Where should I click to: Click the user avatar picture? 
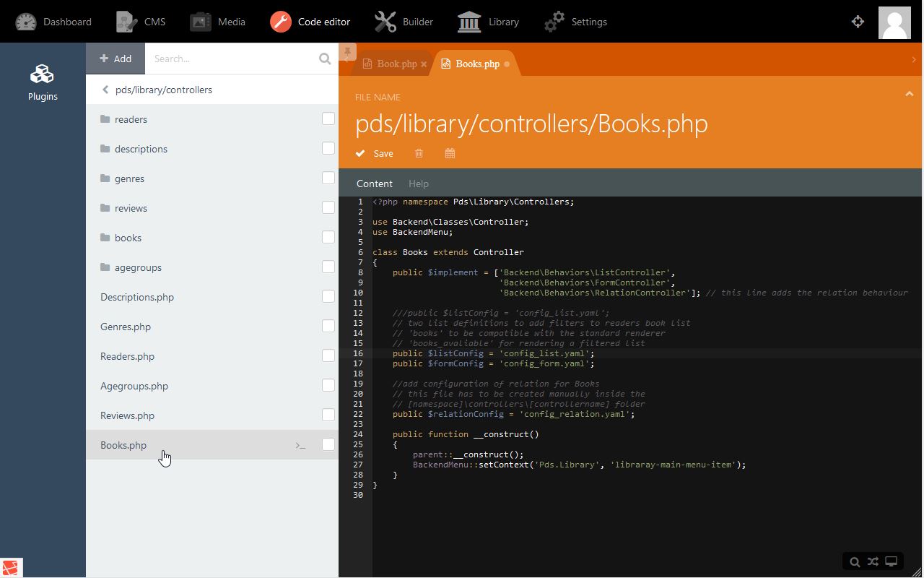[894, 22]
